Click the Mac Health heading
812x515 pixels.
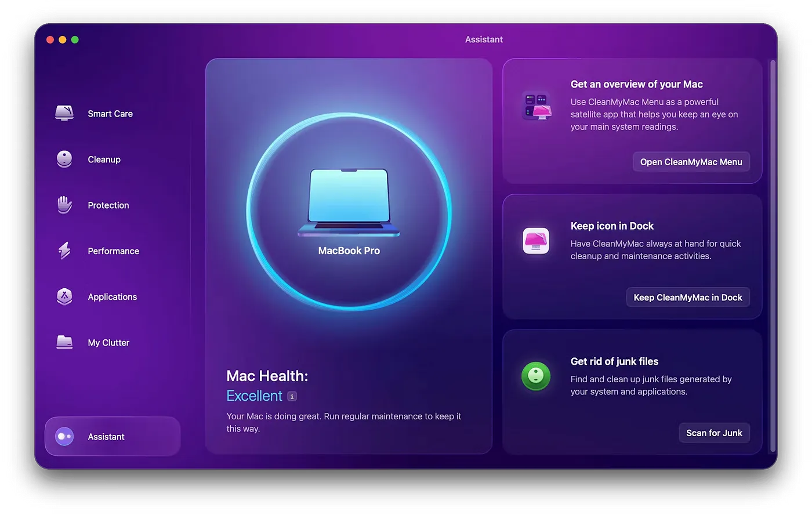(267, 376)
